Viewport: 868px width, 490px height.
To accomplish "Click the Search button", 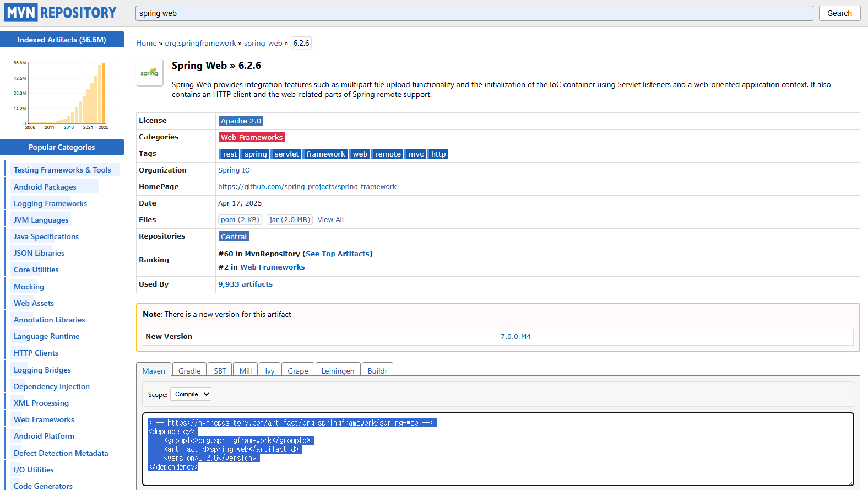I will click(839, 13).
